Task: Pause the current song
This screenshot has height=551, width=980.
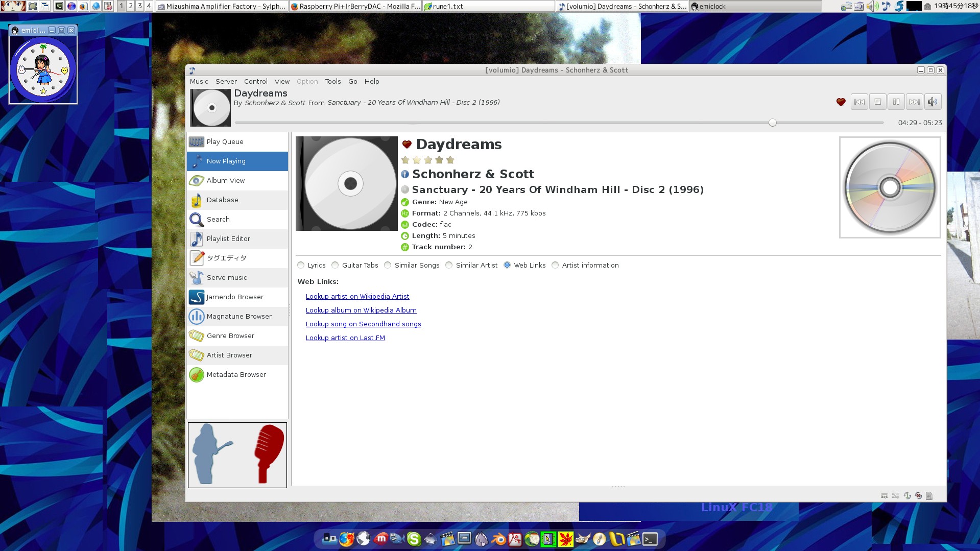Action: [896, 102]
